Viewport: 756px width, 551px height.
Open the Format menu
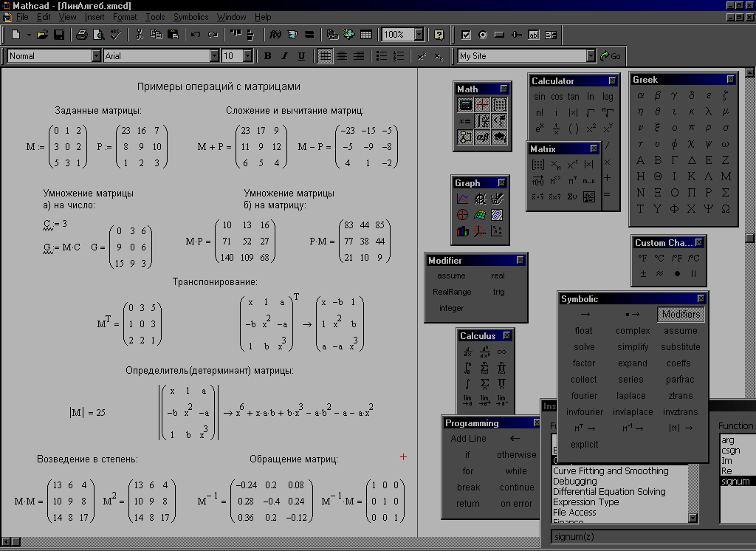(125, 17)
